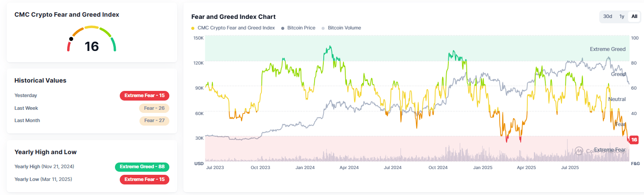This screenshot has width=644, height=195.
Task: Switch chart range to 1y
Action: tap(622, 17)
